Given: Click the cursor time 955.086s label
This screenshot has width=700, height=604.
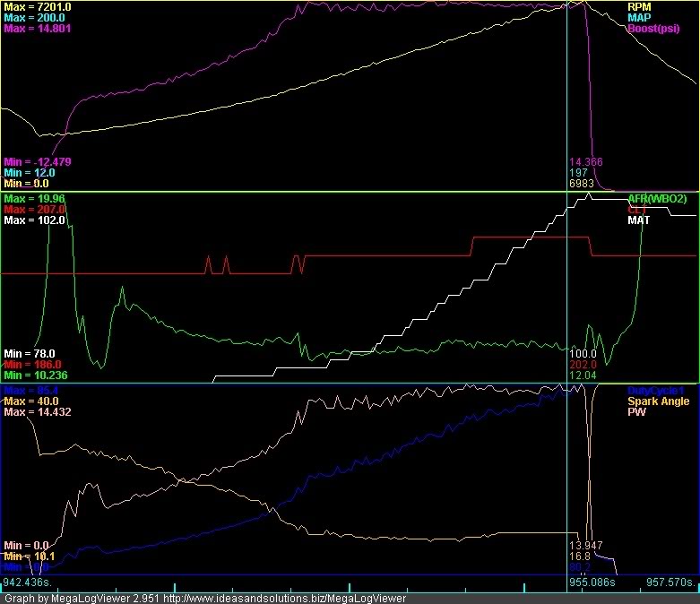Looking at the screenshot, I should point(592,582).
